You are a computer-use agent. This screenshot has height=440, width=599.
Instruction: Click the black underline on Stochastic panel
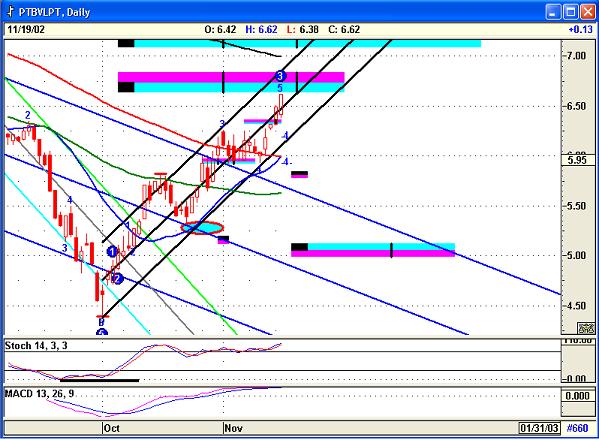(100, 380)
